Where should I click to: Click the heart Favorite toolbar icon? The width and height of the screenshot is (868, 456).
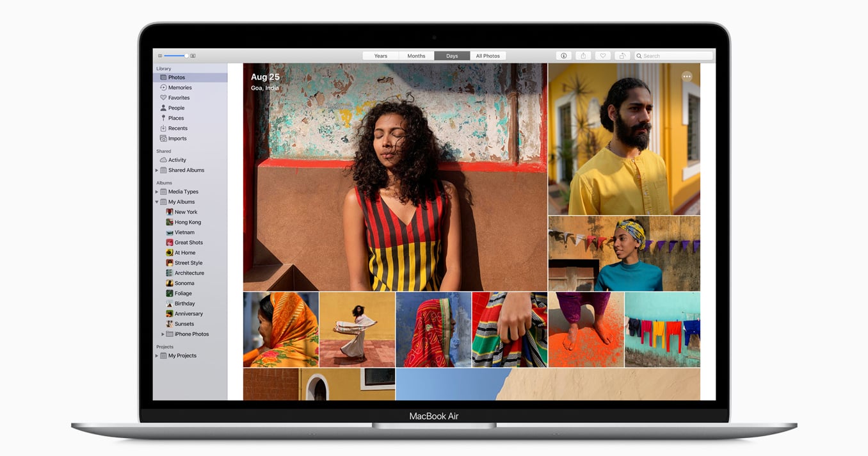603,56
